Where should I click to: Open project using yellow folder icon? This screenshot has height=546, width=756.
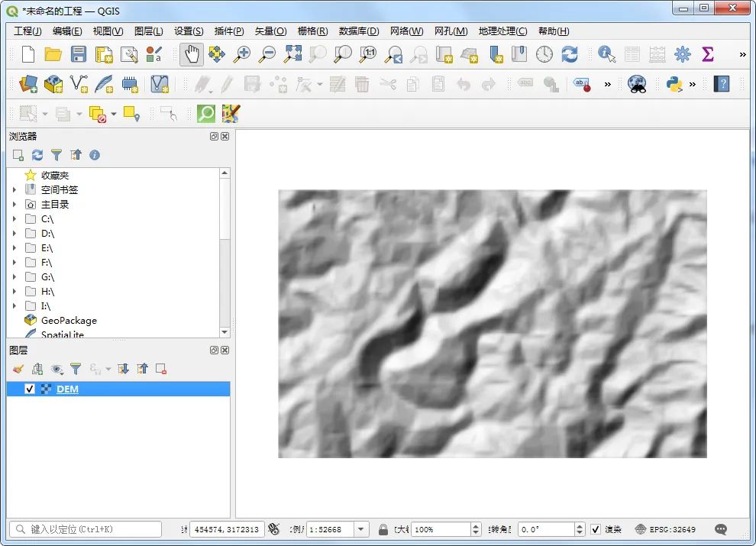53,54
